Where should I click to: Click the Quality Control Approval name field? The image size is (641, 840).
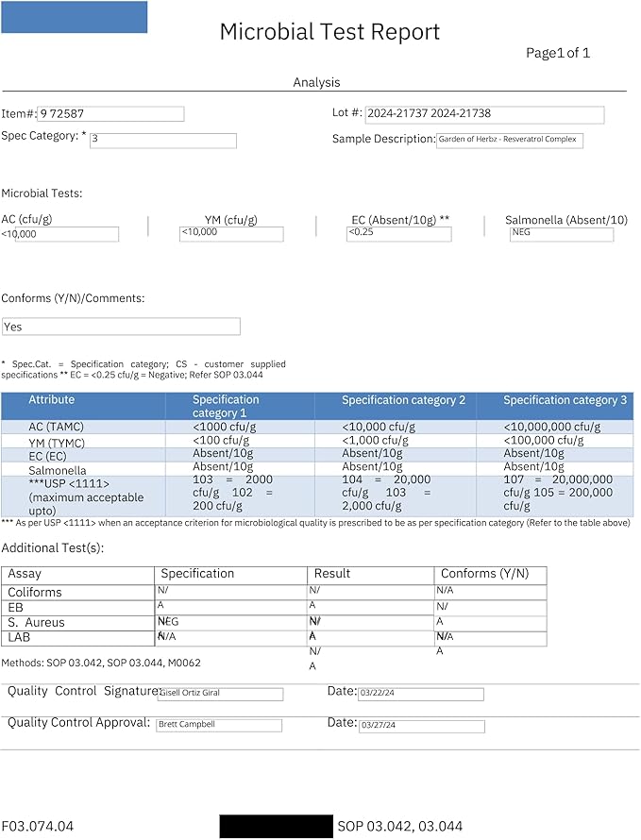pyautogui.click(x=220, y=725)
